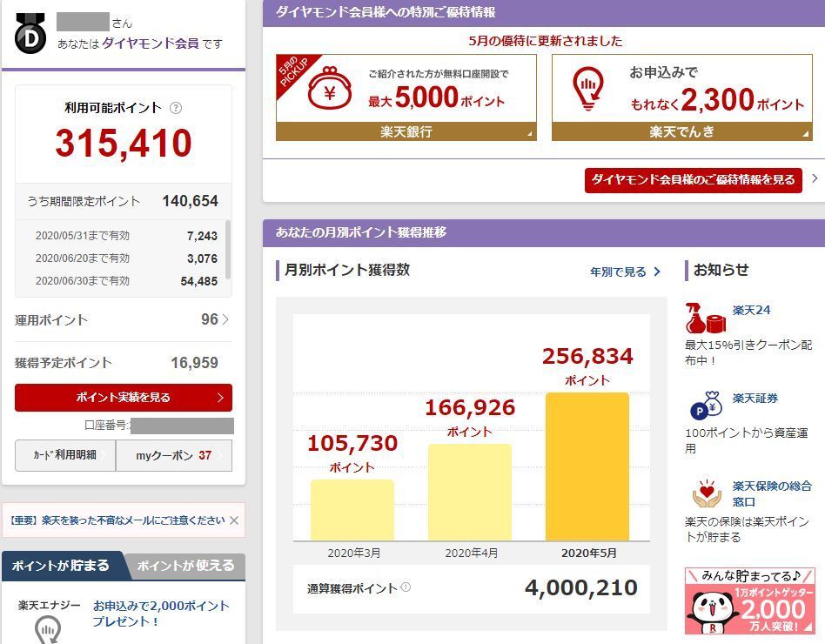Click the 2020年4月 bar in chart
Screen dimensions: 825x644
470,492
